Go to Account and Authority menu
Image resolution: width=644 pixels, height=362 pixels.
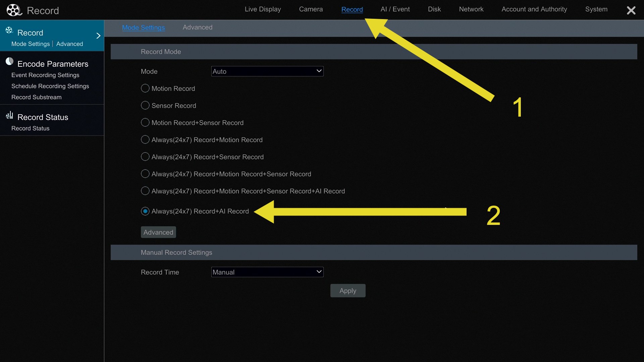coord(534,9)
